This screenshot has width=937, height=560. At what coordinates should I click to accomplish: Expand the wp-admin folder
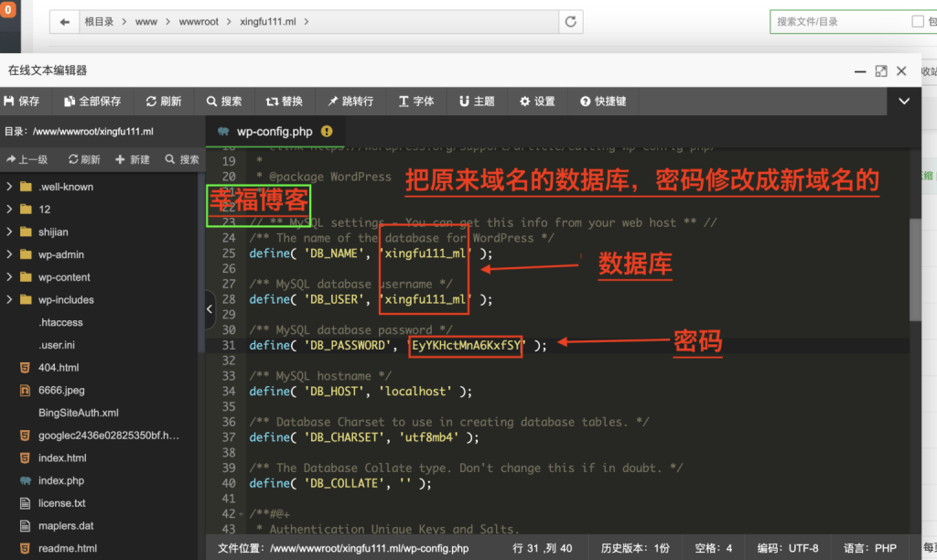pos(60,254)
